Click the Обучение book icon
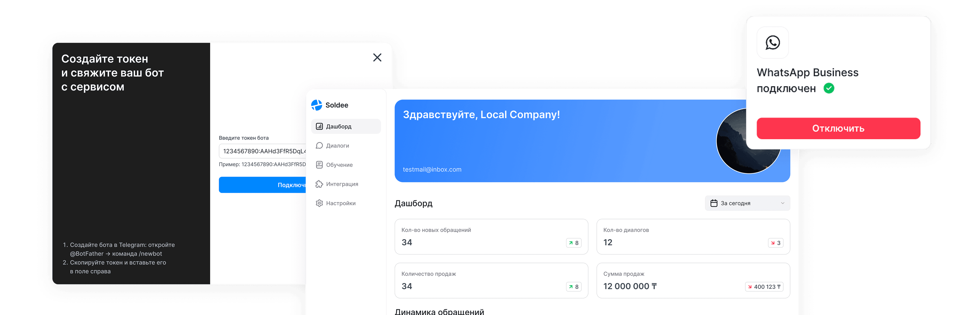 tap(319, 165)
